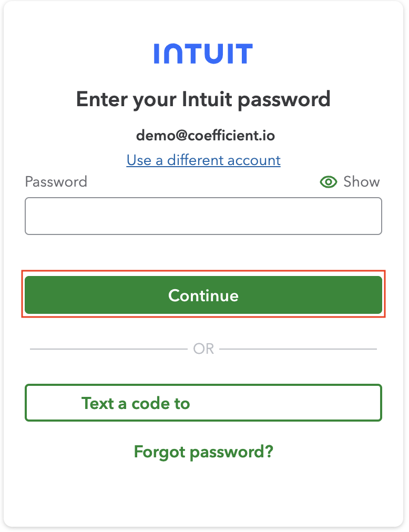This screenshot has height=532, width=409.
Task: Select the Use a different account link
Action: coord(203,160)
